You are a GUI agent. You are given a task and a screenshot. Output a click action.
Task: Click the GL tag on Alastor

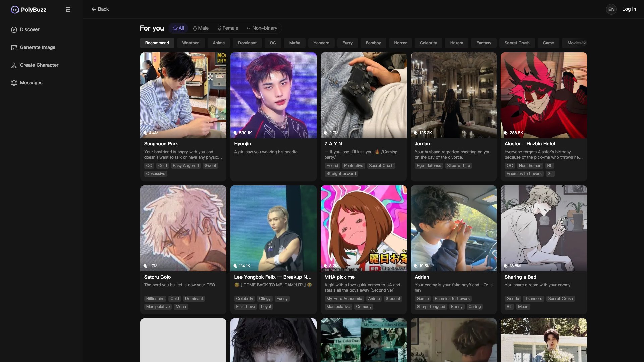550,174
